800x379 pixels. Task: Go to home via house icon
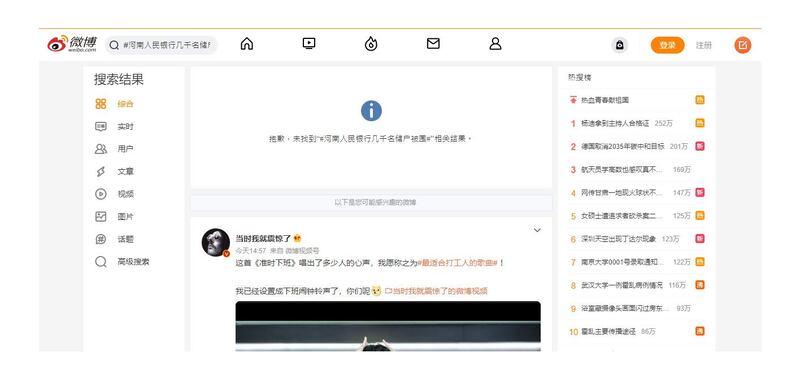tap(246, 44)
